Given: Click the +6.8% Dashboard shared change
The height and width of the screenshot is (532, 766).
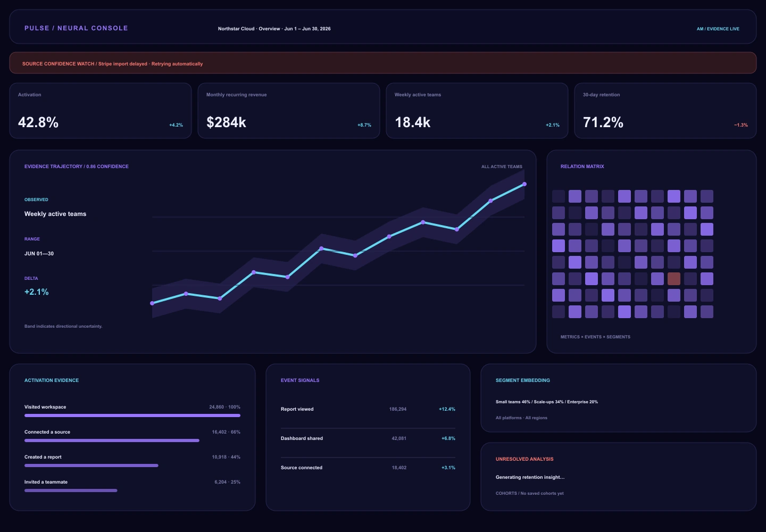Looking at the screenshot, I should coord(448,438).
